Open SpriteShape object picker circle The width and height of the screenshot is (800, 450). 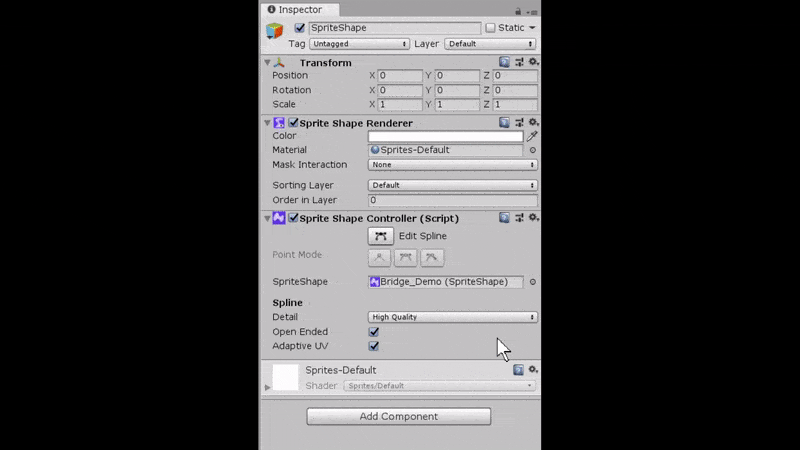point(533,282)
